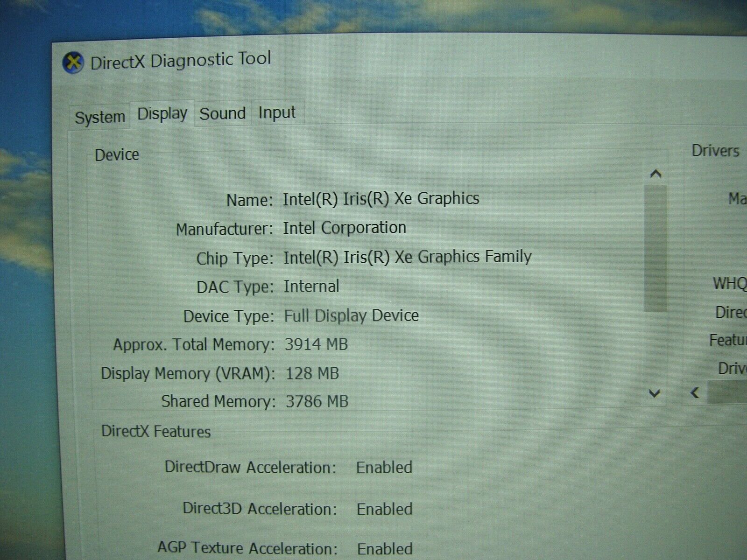The image size is (747, 560).
Task: Click the DirectX Diagnostic Tool title icon
Action: [x=73, y=63]
